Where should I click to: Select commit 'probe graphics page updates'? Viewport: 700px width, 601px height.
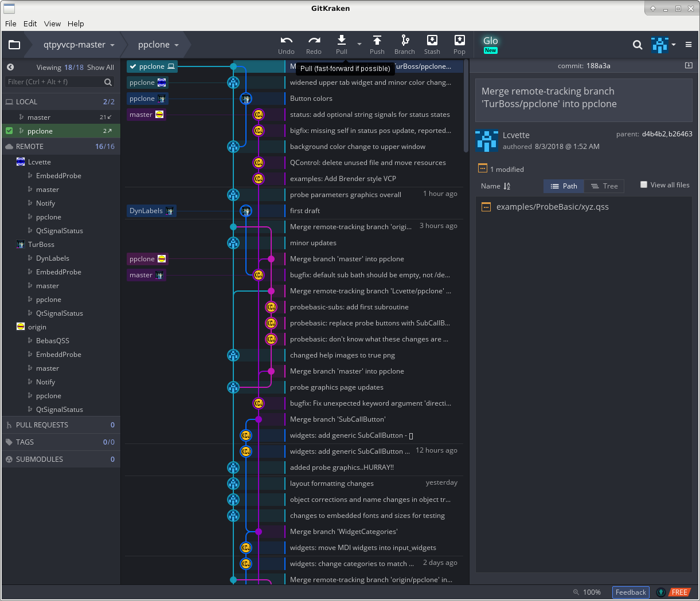pyautogui.click(x=337, y=387)
